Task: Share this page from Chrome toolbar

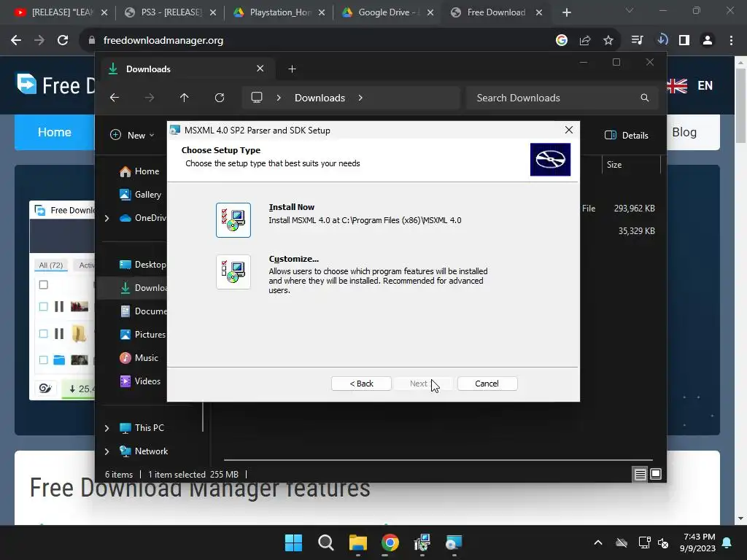Action: click(585, 41)
